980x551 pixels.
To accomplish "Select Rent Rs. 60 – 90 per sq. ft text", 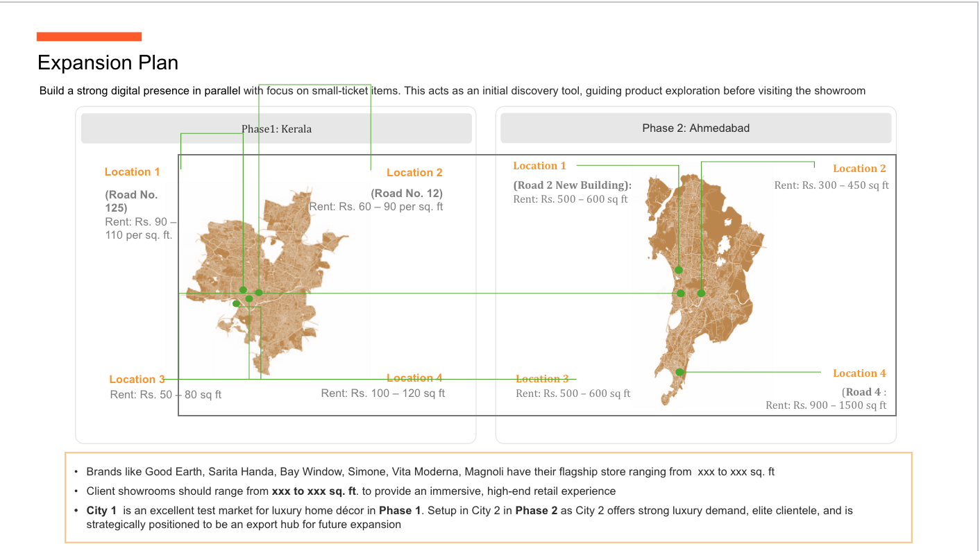I will (376, 207).
